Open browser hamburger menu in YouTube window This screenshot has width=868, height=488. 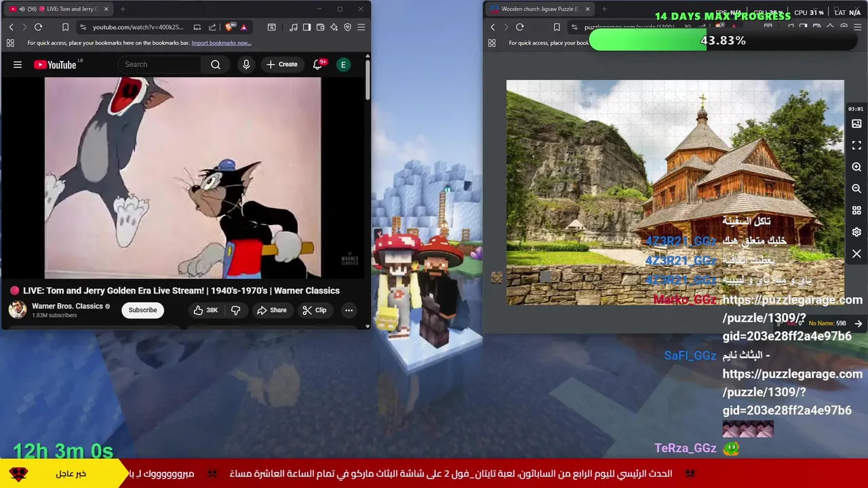click(x=361, y=27)
